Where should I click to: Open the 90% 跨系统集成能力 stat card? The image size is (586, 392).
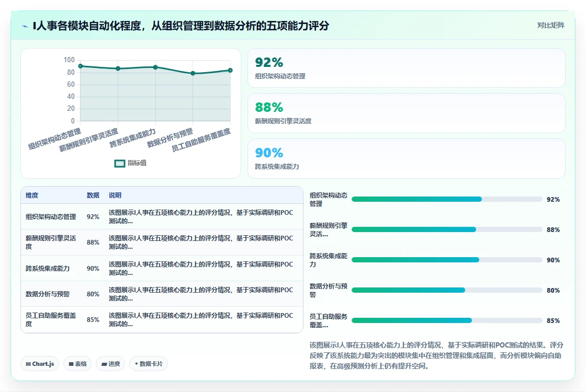[406, 159]
